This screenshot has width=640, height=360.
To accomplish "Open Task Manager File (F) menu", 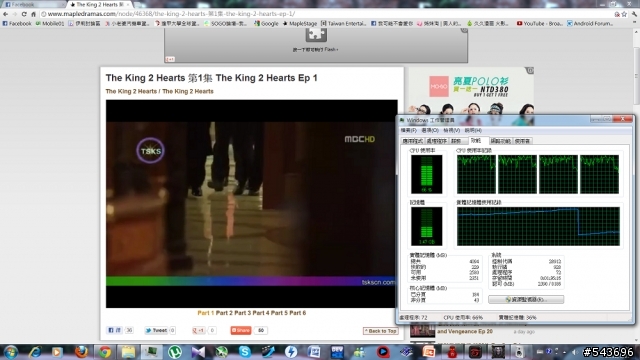I will tap(409, 130).
